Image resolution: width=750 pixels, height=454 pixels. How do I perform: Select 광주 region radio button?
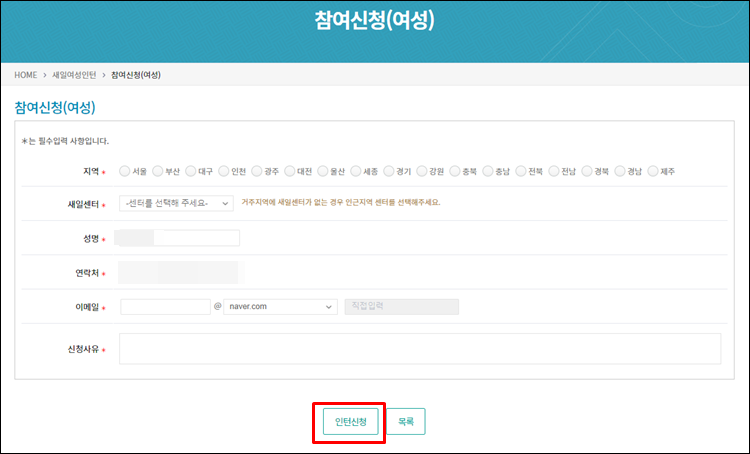257,171
